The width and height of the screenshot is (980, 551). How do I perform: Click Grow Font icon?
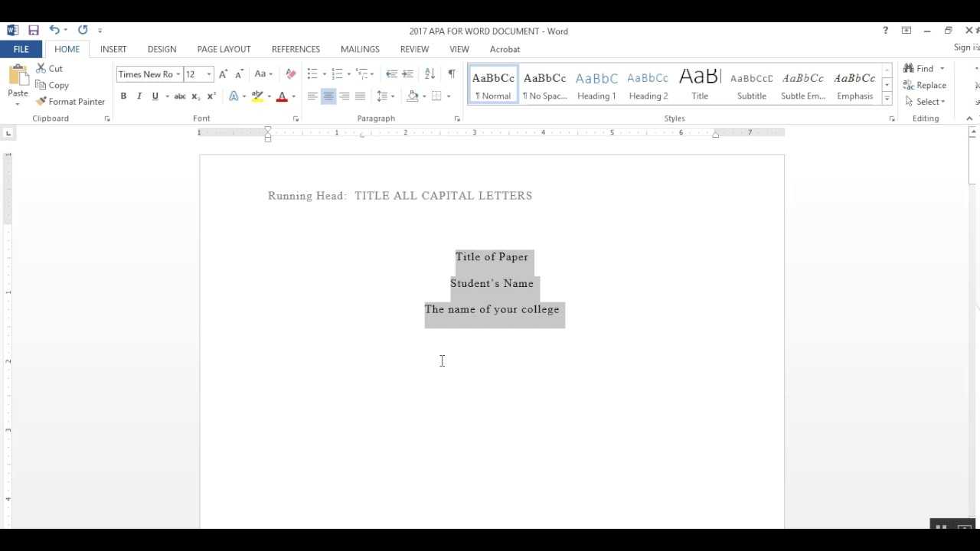pos(223,74)
